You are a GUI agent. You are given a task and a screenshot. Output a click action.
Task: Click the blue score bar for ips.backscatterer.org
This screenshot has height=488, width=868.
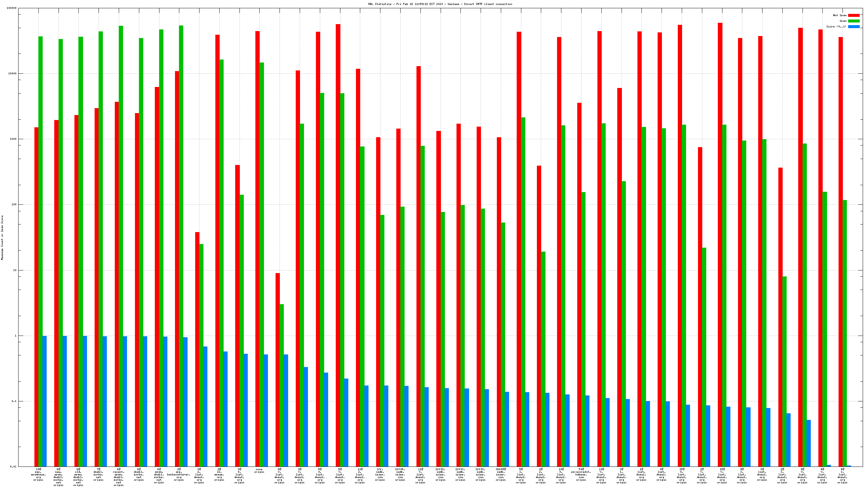point(185,401)
